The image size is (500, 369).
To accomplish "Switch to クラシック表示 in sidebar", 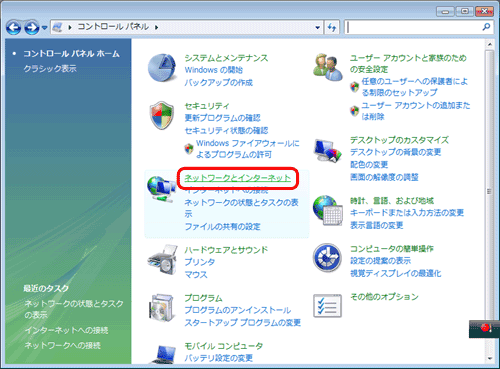I will point(50,68).
